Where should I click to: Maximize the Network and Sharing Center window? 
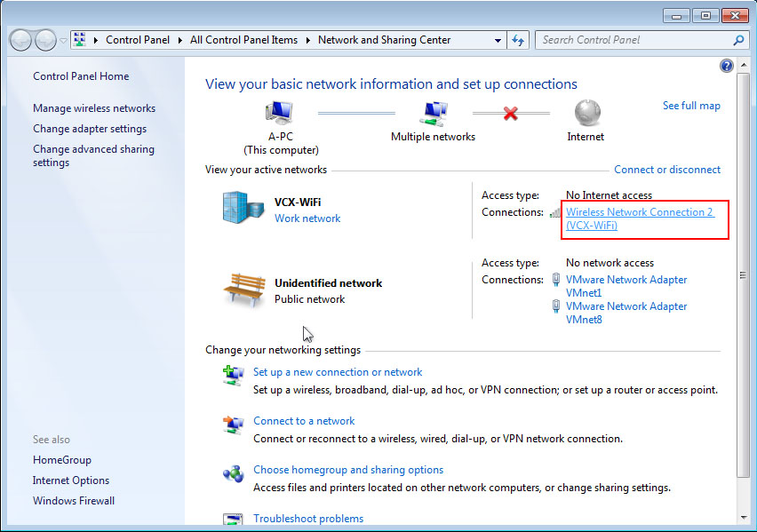[705, 16]
